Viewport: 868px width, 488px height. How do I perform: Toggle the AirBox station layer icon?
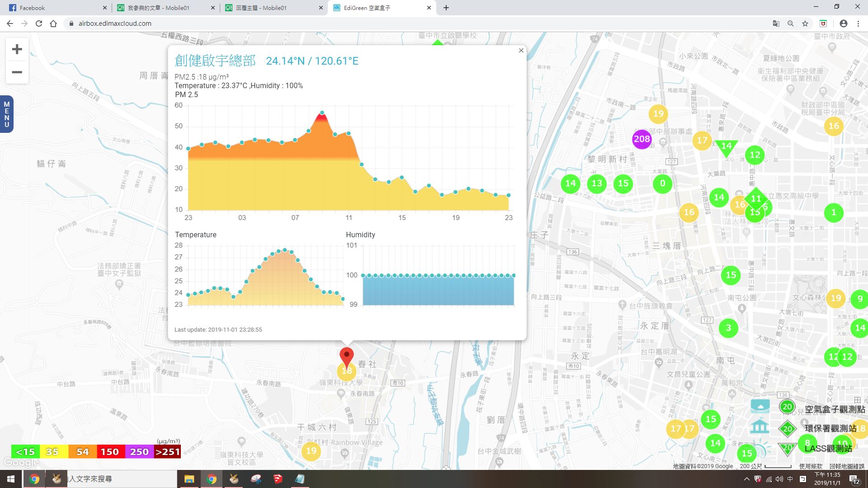click(760, 406)
